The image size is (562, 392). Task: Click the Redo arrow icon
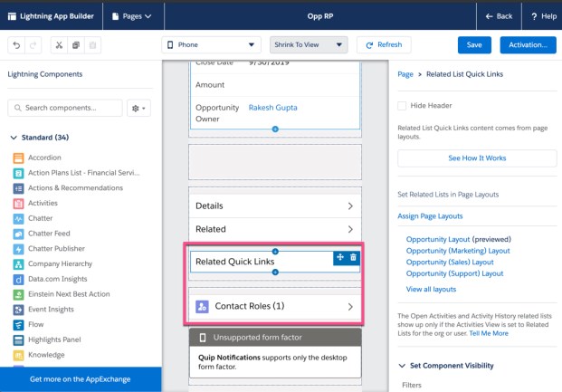click(x=33, y=45)
